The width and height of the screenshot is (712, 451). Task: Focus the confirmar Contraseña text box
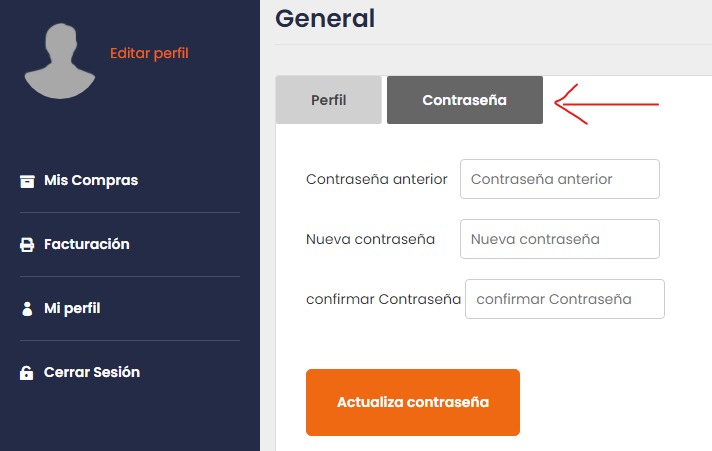565,299
